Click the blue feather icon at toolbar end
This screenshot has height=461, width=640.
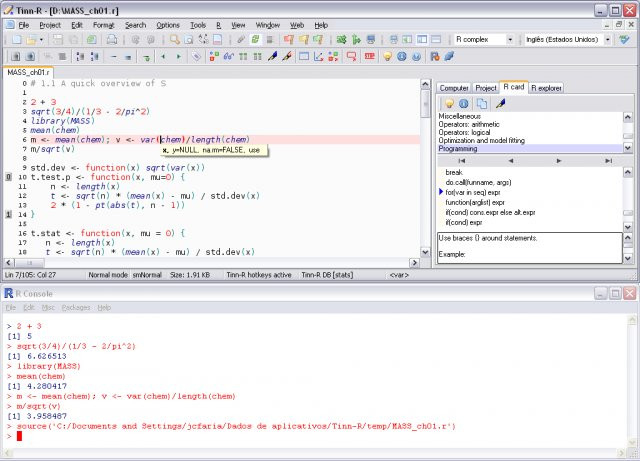(x=449, y=57)
